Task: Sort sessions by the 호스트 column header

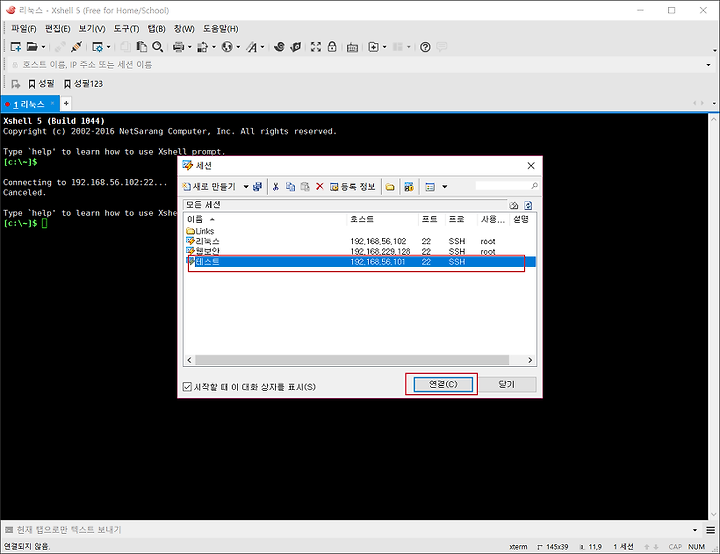Action: 382,220
